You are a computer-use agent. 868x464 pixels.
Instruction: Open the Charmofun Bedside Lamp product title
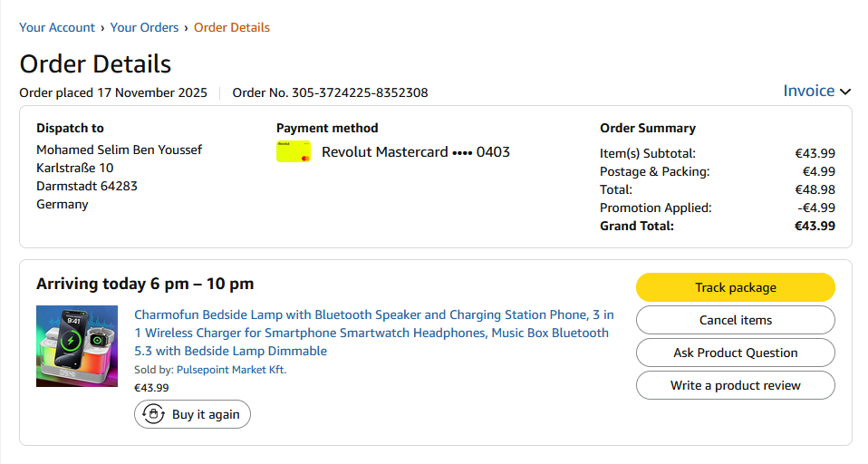(x=373, y=333)
